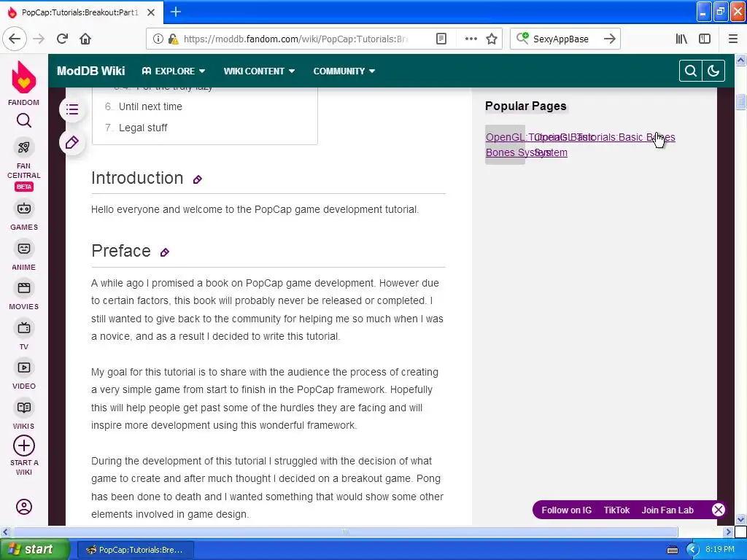
Task: Click the padlock security warning icon
Action: point(173,39)
